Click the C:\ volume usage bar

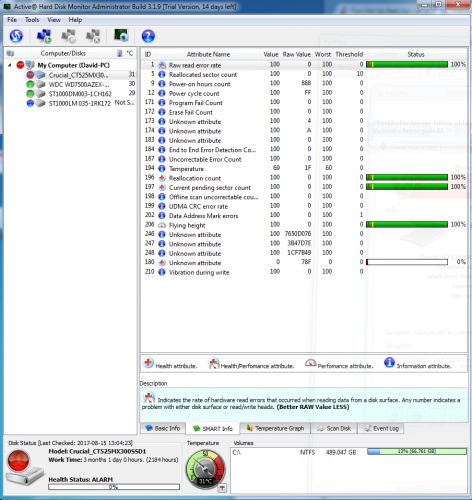click(x=417, y=451)
